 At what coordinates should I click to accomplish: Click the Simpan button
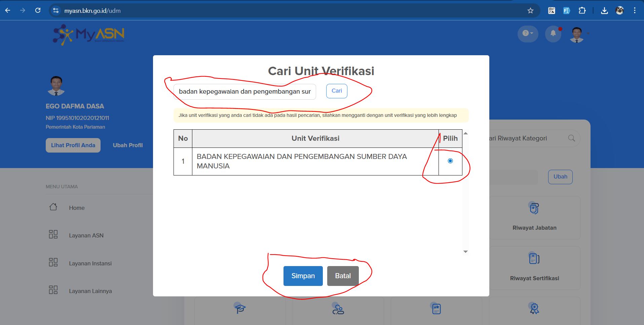pos(303,276)
